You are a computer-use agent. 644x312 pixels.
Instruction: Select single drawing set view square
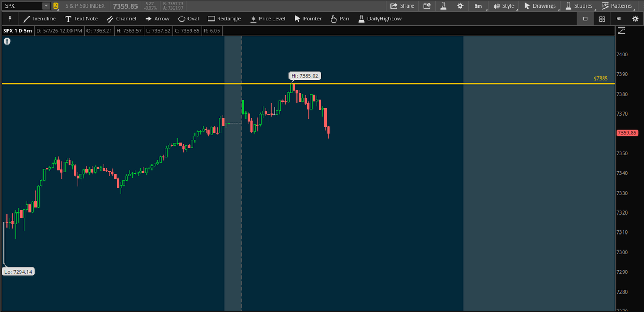[x=585, y=18]
